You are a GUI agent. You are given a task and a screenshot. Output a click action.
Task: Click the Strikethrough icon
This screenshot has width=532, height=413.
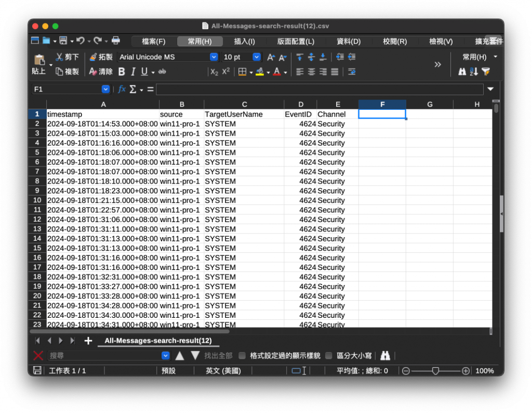pyautogui.click(x=162, y=72)
